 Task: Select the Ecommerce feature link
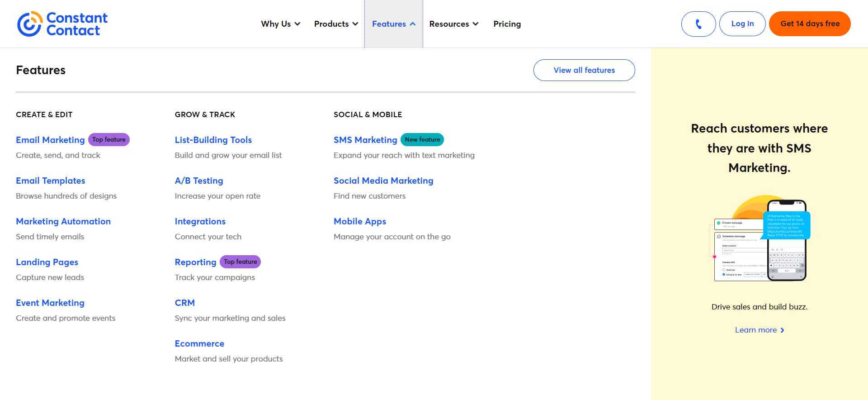tap(199, 343)
